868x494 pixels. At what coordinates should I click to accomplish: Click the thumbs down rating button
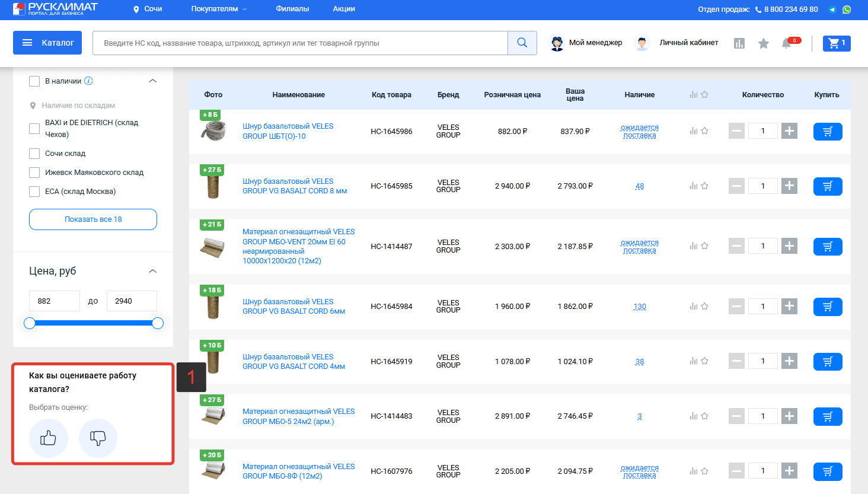[98, 438]
